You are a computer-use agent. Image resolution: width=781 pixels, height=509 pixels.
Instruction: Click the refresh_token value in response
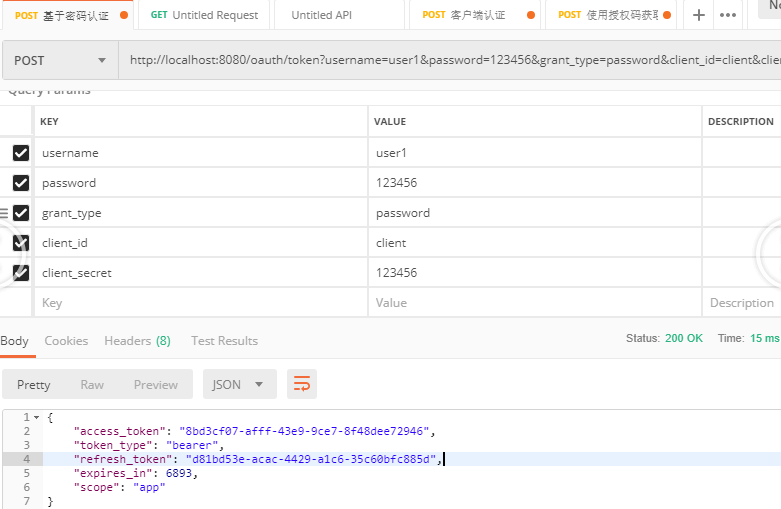[x=311, y=459]
